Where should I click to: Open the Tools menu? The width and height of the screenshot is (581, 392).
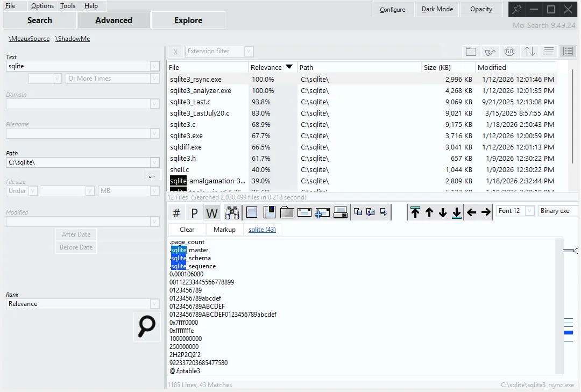[x=68, y=6]
